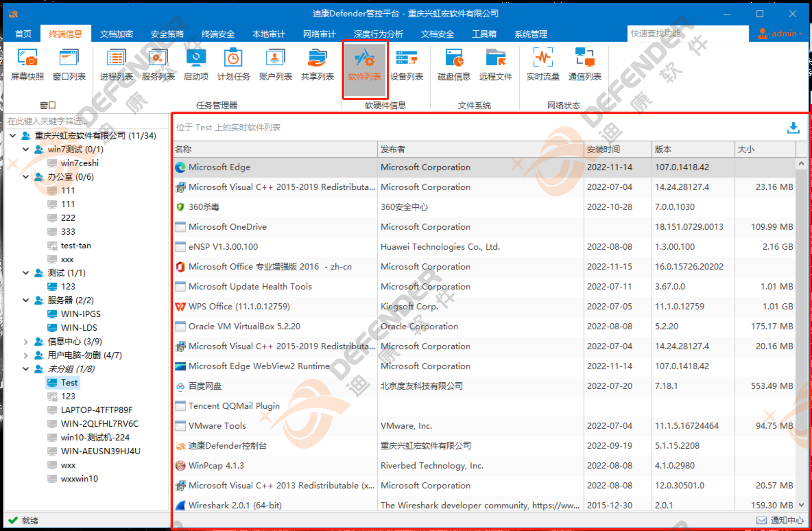Viewport: 812px width, 531px height.
Task: Switch to the 文档加密 tab
Action: coord(116,34)
